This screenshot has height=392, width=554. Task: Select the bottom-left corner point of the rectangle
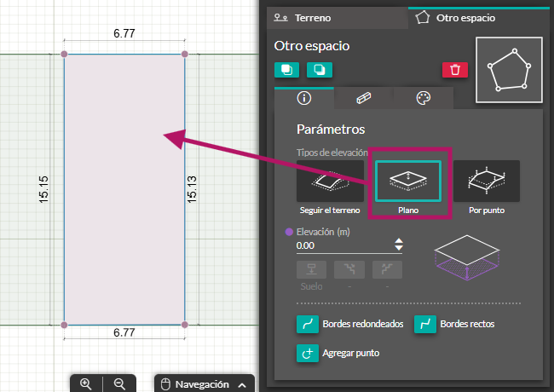[x=64, y=325]
